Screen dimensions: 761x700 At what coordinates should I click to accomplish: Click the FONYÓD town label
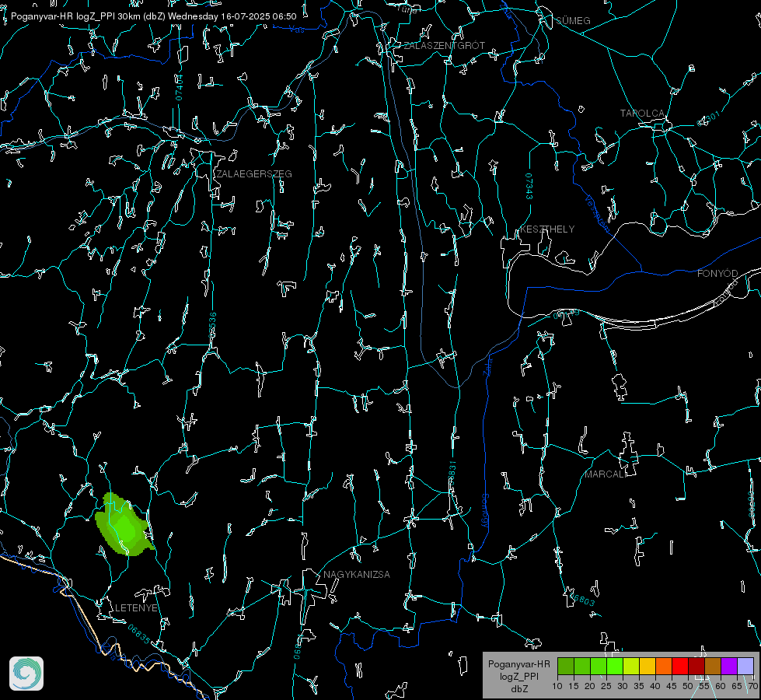pyautogui.click(x=717, y=274)
